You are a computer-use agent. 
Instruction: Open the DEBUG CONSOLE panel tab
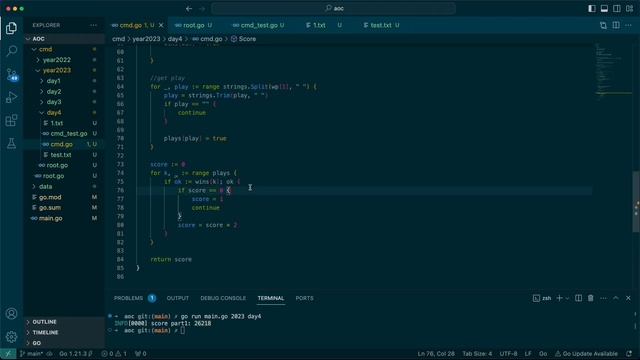[223, 298]
